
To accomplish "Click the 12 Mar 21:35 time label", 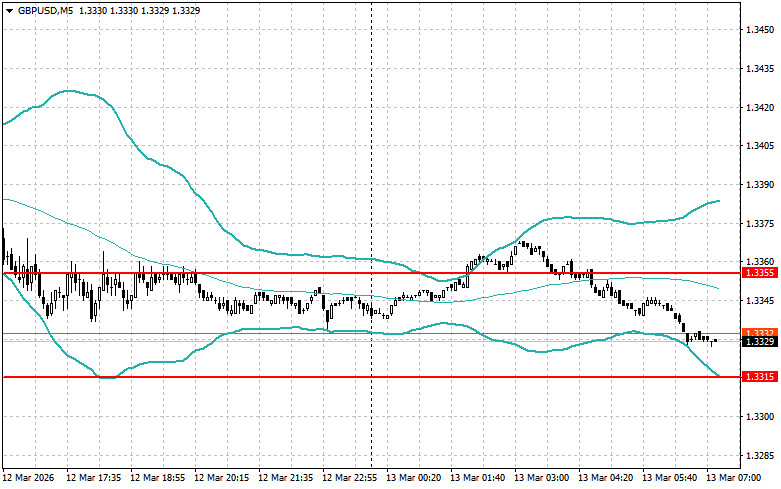I will click(285, 478).
